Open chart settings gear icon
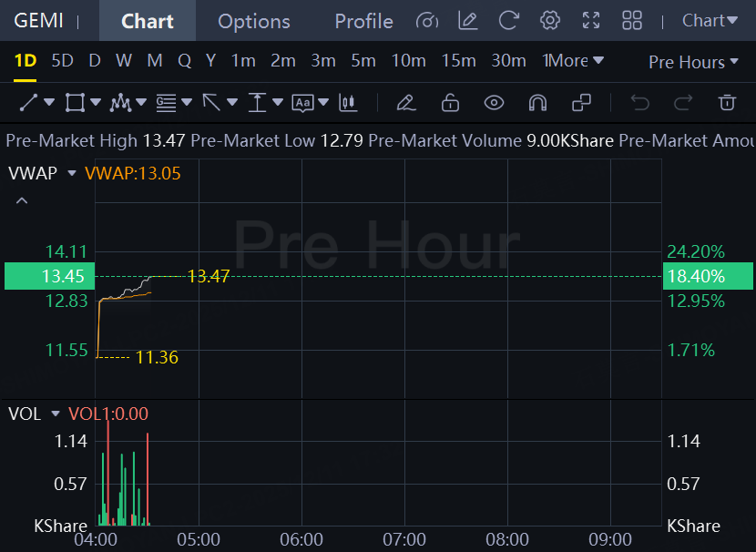This screenshot has height=552, width=756. pyautogui.click(x=549, y=20)
